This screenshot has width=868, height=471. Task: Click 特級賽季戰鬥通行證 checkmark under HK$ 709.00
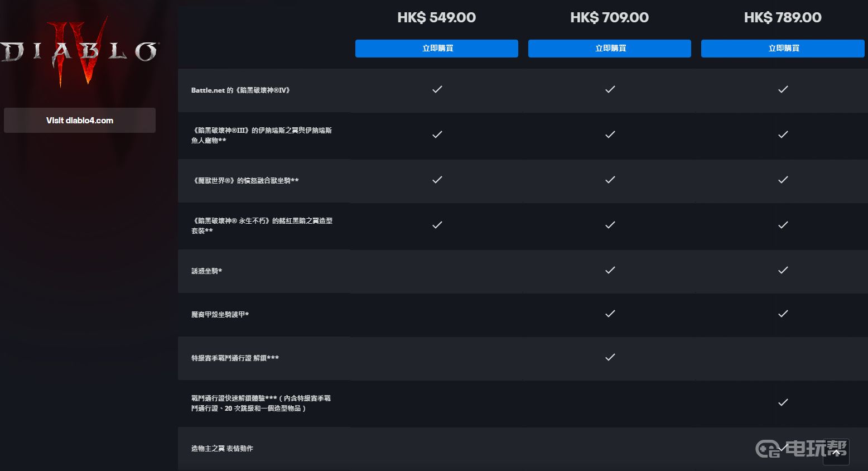tap(610, 357)
